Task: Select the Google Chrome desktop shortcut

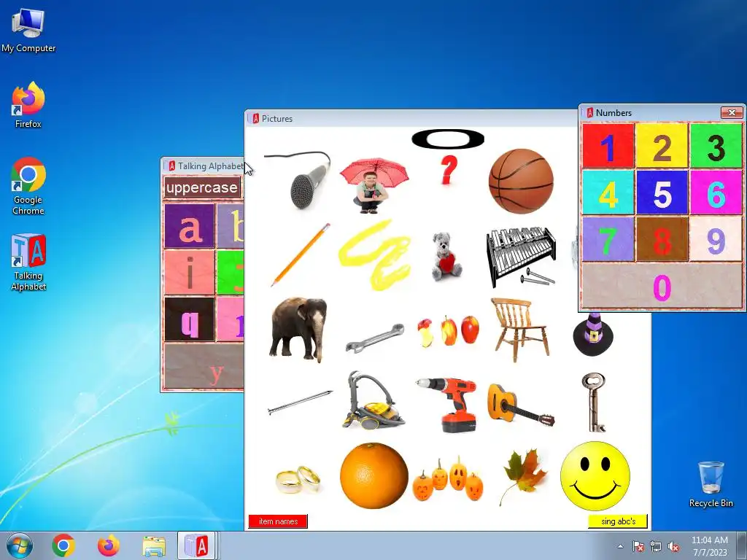Action: [x=28, y=187]
